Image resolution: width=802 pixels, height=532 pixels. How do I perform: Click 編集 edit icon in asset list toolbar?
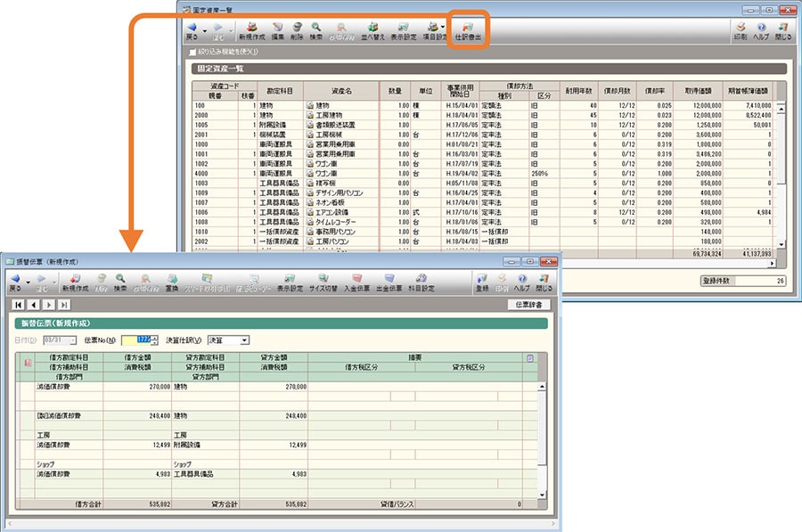pyautogui.click(x=277, y=30)
